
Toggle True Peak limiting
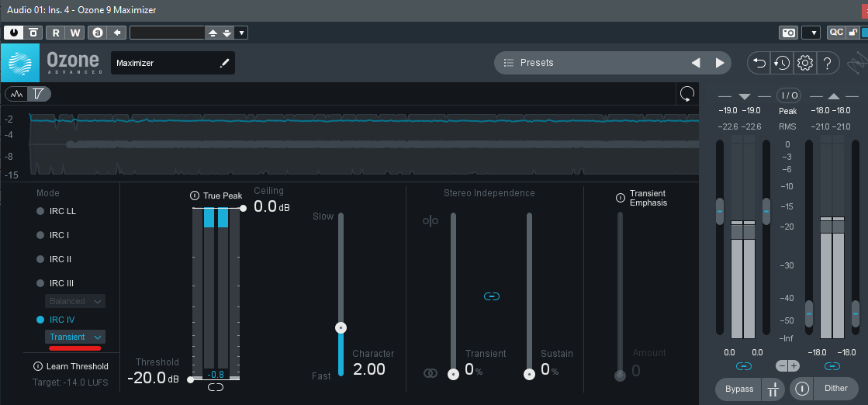pyautogui.click(x=194, y=196)
